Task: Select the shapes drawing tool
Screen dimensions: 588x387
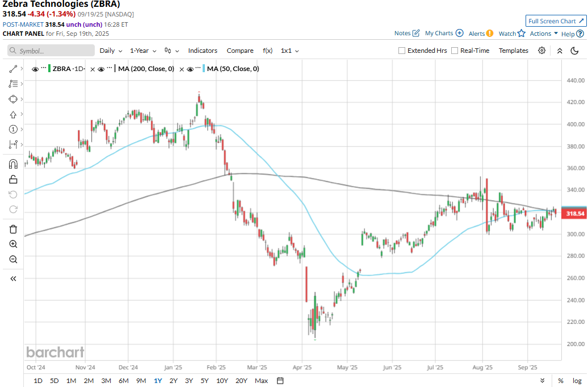Action: (13, 99)
